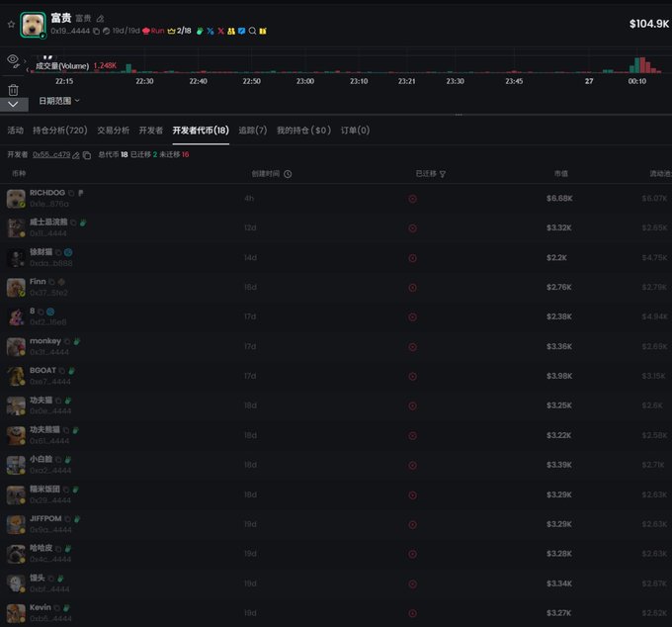Edit developer address label pencil icon
The height and width of the screenshot is (627, 672).
pos(76,155)
